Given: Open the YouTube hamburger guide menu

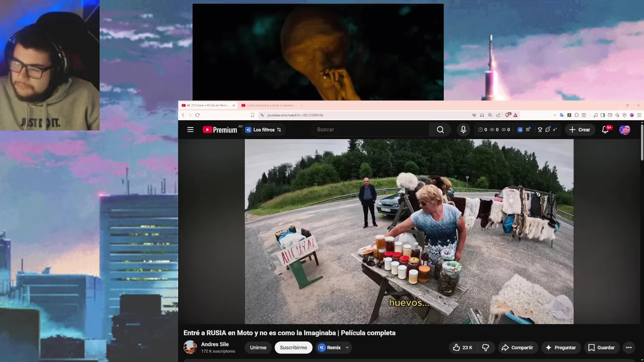Looking at the screenshot, I should 190,130.
